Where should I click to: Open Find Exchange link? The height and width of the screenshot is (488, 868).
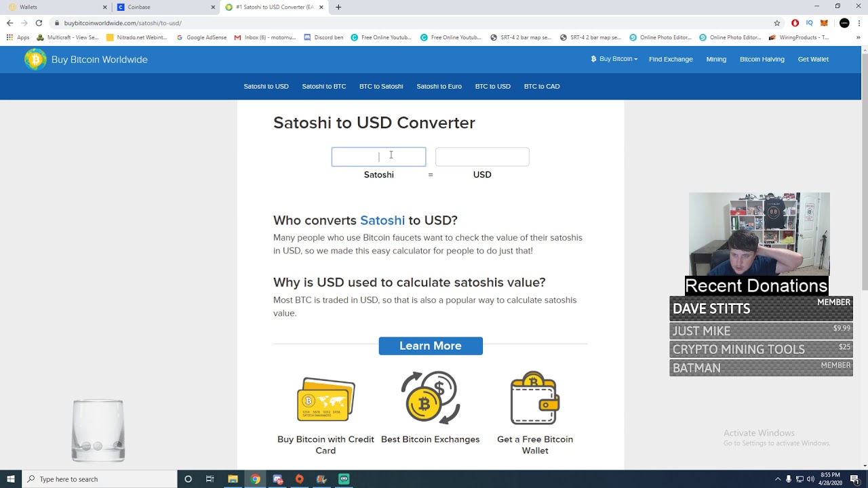coord(671,59)
